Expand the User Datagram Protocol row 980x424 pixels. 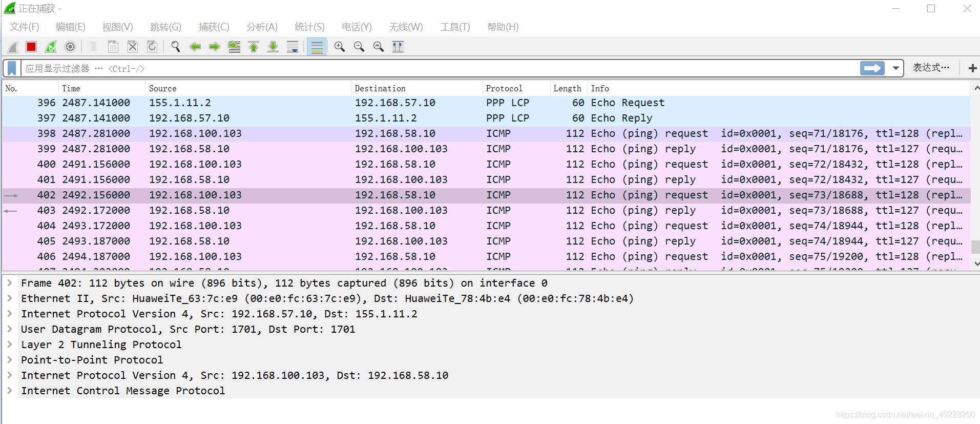tap(9, 329)
